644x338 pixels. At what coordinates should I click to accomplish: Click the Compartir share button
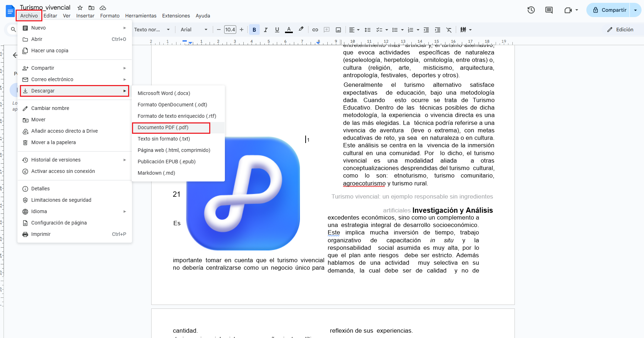[x=609, y=10]
